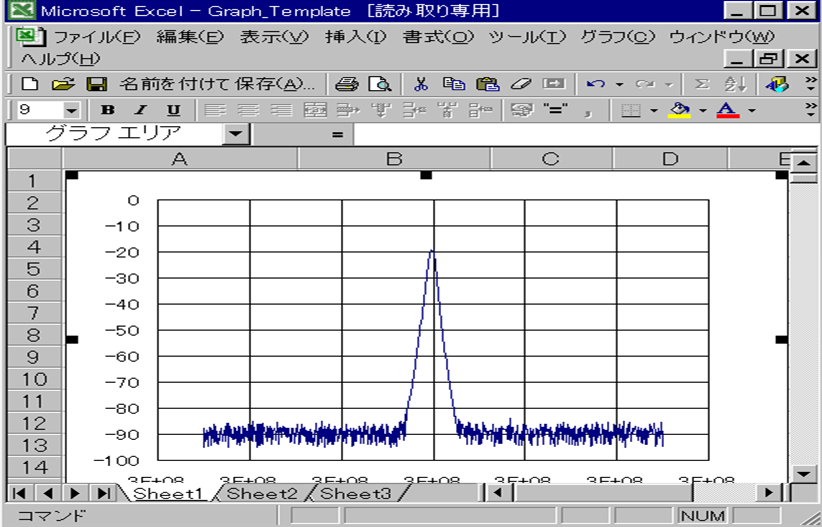Open the font size dropdown
This screenshot has width=822, height=527.
[x=71, y=111]
